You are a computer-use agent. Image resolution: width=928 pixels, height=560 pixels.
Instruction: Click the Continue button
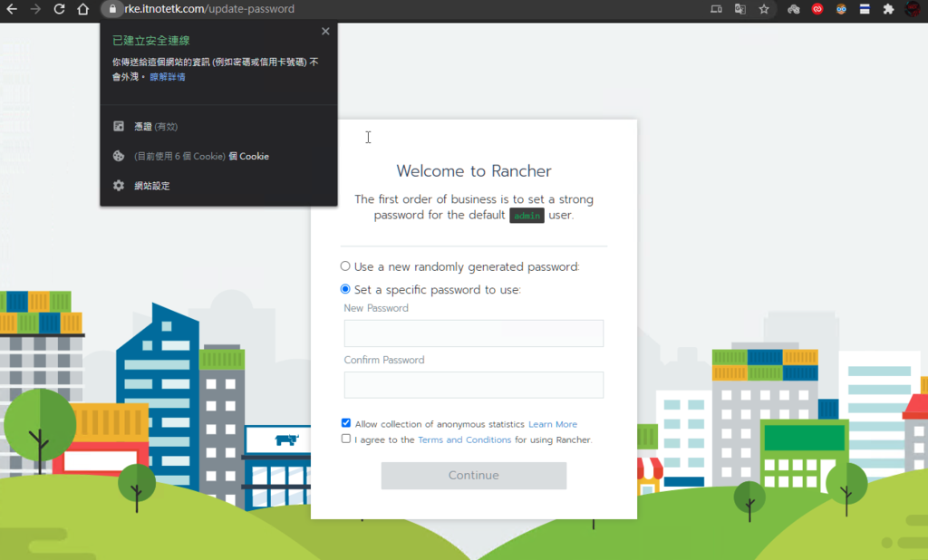click(x=473, y=476)
